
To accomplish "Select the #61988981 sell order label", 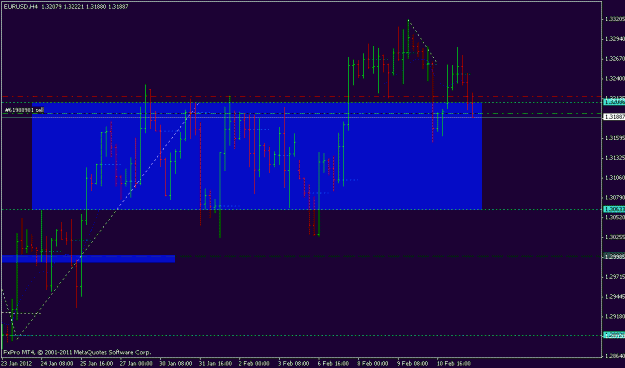I will click(x=24, y=110).
